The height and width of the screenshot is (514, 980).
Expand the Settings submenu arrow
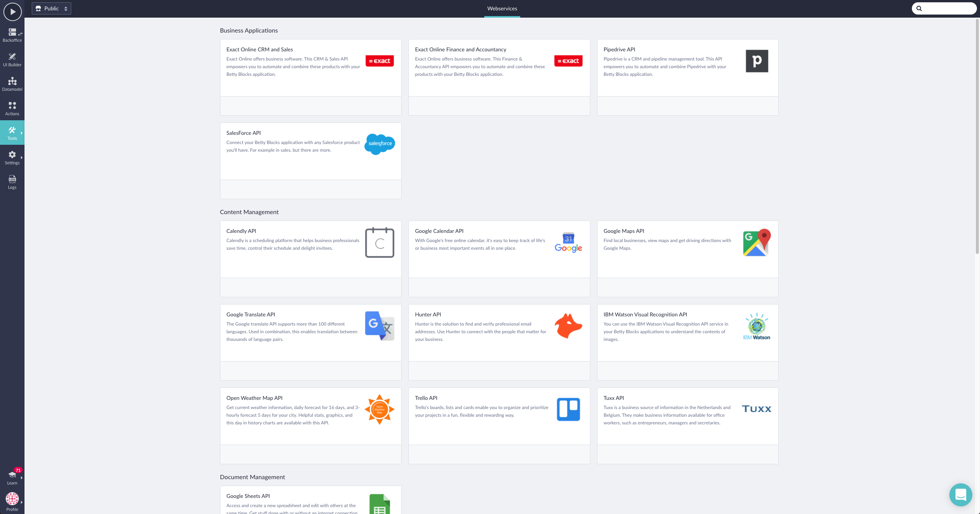[x=22, y=157]
